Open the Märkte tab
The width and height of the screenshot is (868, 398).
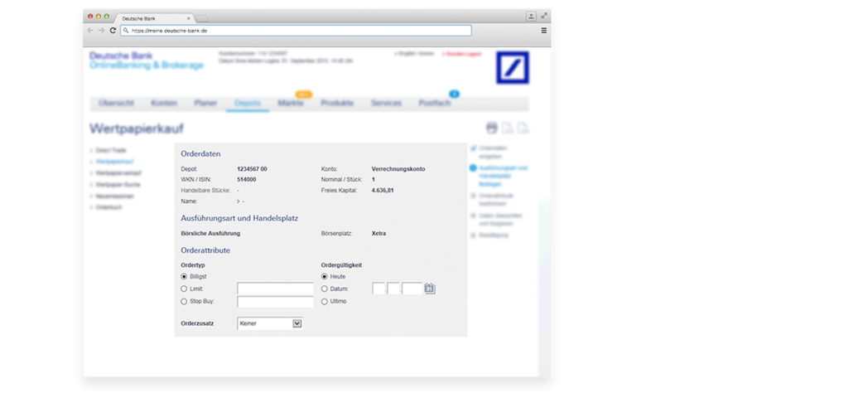click(291, 103)
